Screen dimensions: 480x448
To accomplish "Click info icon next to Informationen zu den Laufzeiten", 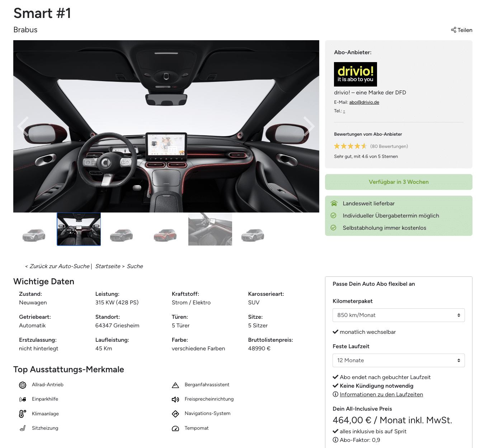I will click(335, 394).
